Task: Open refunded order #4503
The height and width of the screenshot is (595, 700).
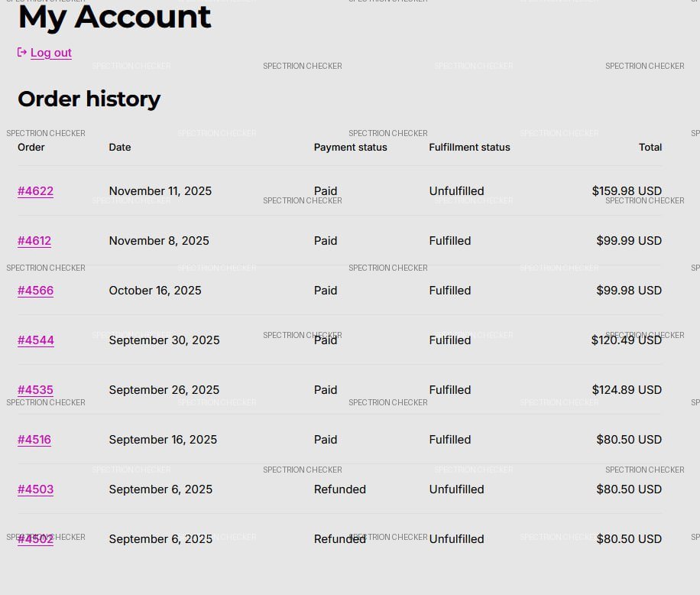Action: 35,489
